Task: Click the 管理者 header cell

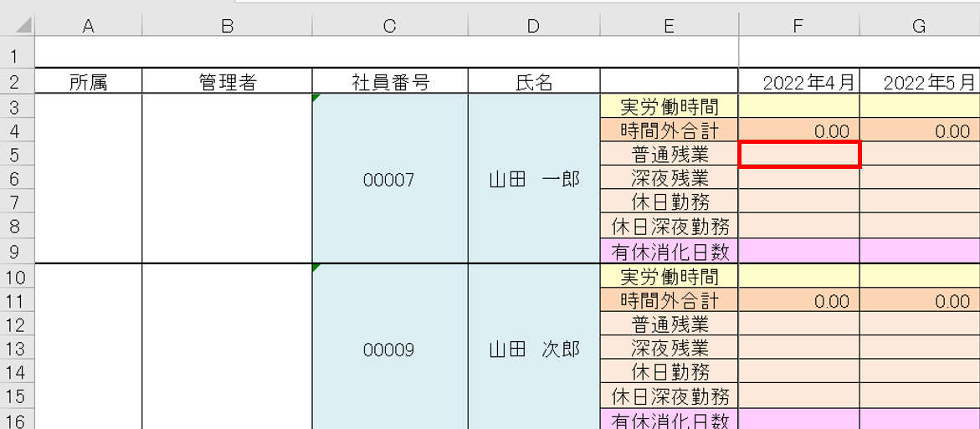Action: [227, 82]
